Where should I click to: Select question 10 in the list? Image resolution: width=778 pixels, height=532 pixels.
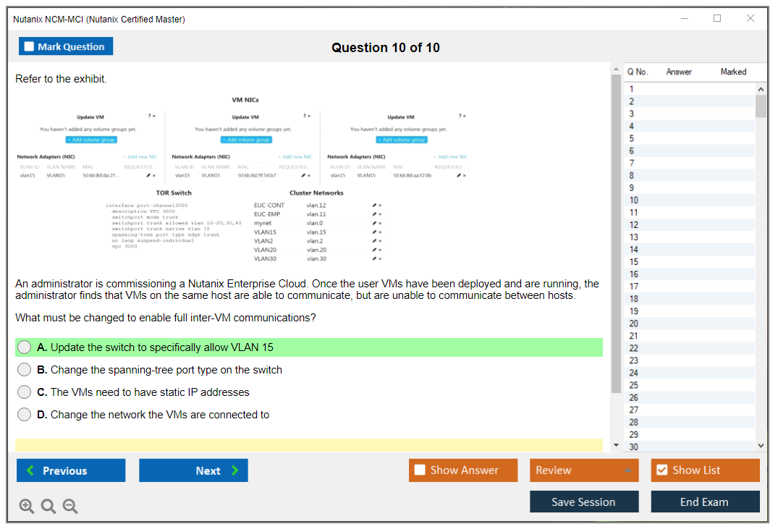[634, 200]
